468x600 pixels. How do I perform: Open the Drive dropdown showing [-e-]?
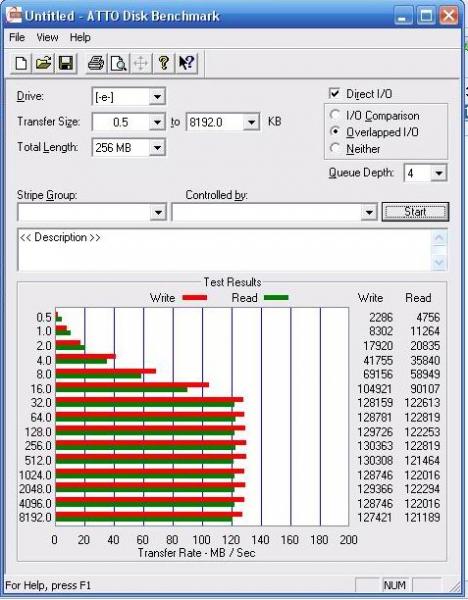[157, 97]
